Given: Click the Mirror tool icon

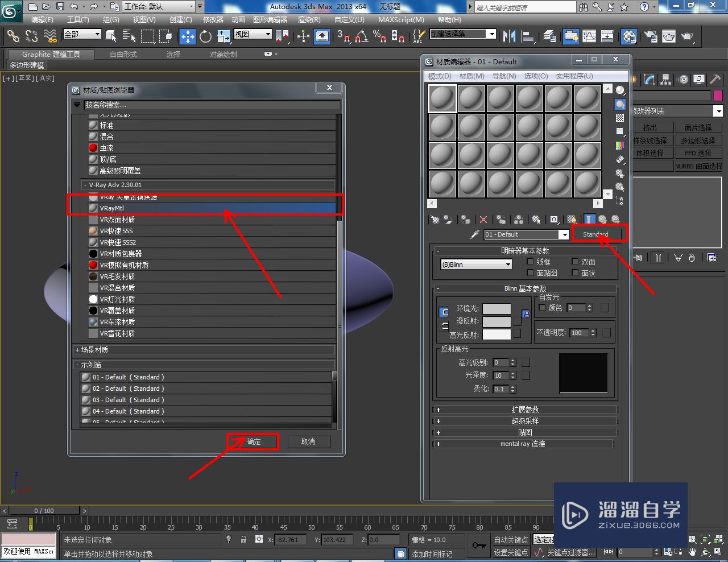Looking at the screenshot, I should point(509,36).
